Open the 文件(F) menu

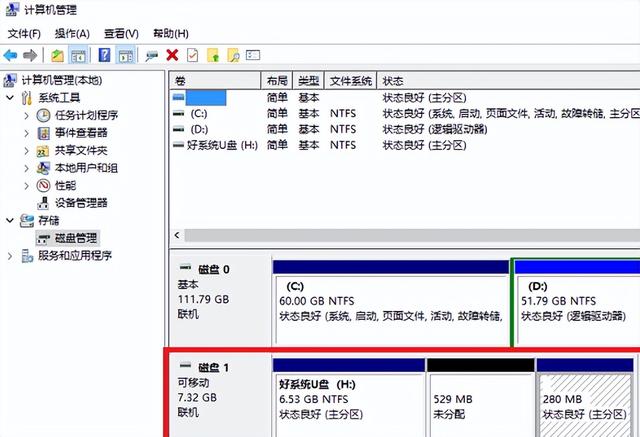pyautogui.click(x=24, y=33)
